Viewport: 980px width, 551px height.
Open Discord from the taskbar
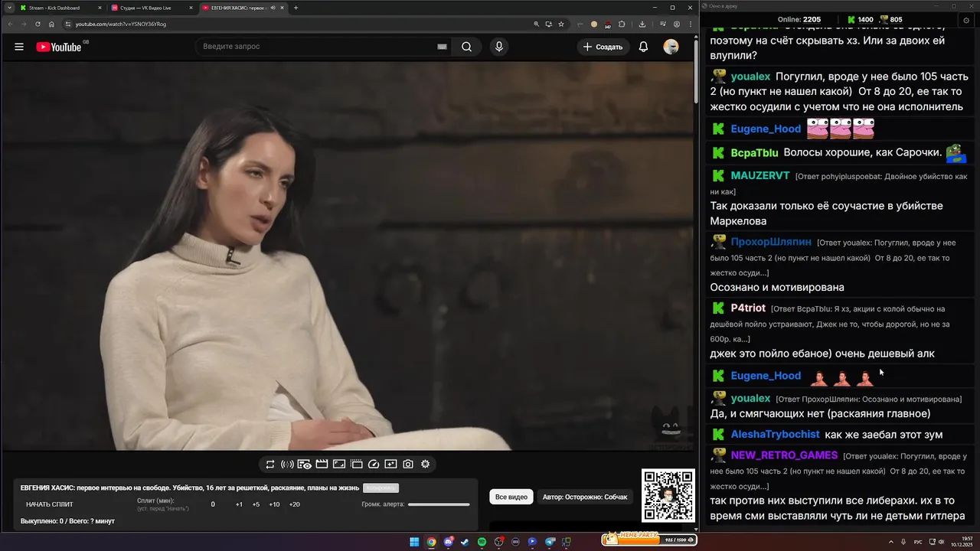[449, 542]
